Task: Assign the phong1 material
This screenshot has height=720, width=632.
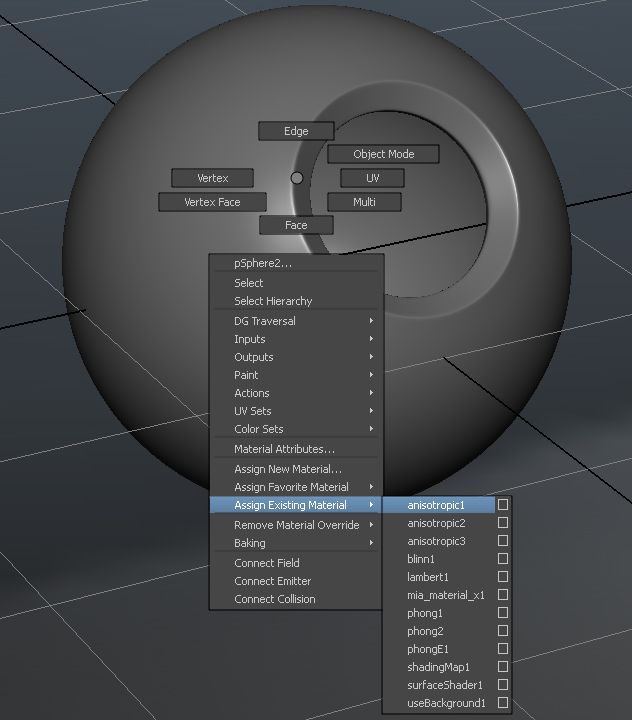Action: tap(439, 613)
